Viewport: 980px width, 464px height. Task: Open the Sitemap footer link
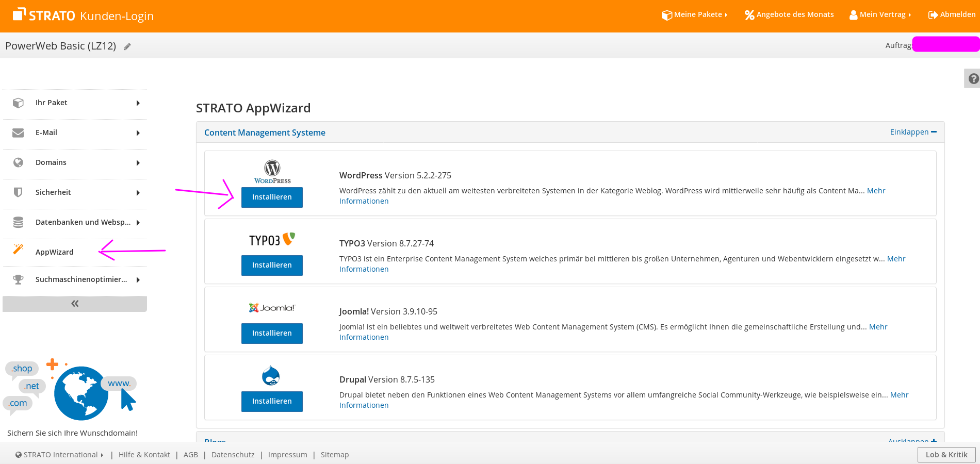tap(335, 455)
